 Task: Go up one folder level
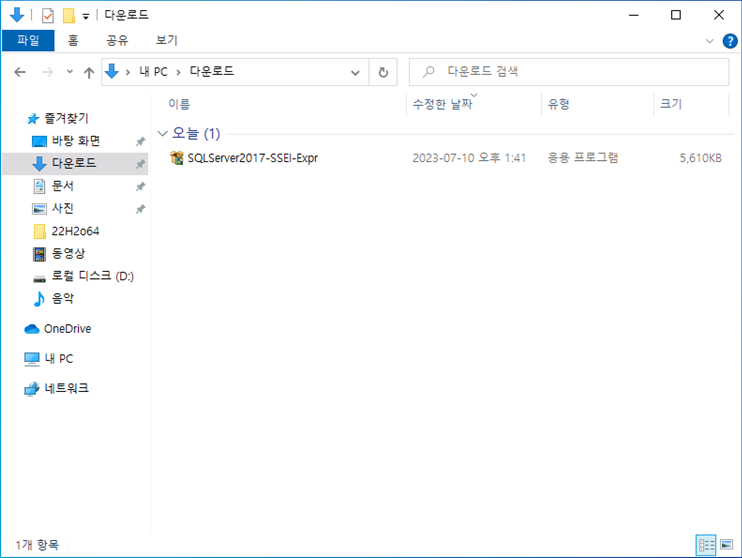(x=89, y=72)
